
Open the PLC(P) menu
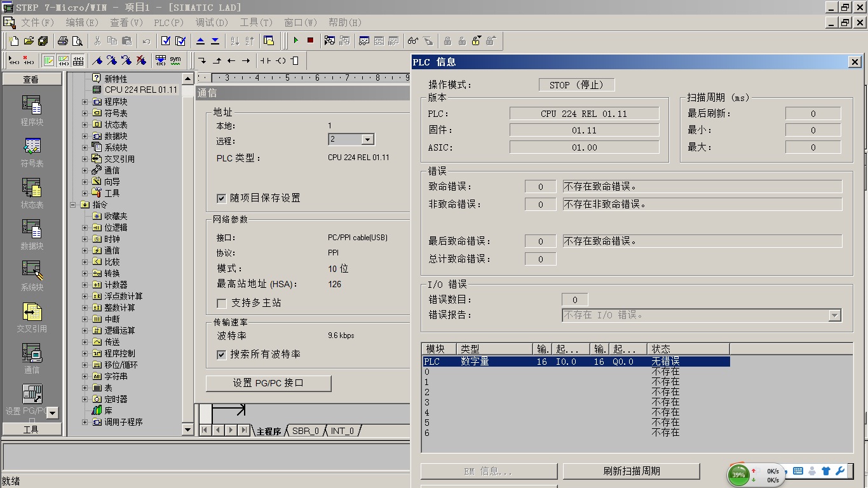[168, 22]
